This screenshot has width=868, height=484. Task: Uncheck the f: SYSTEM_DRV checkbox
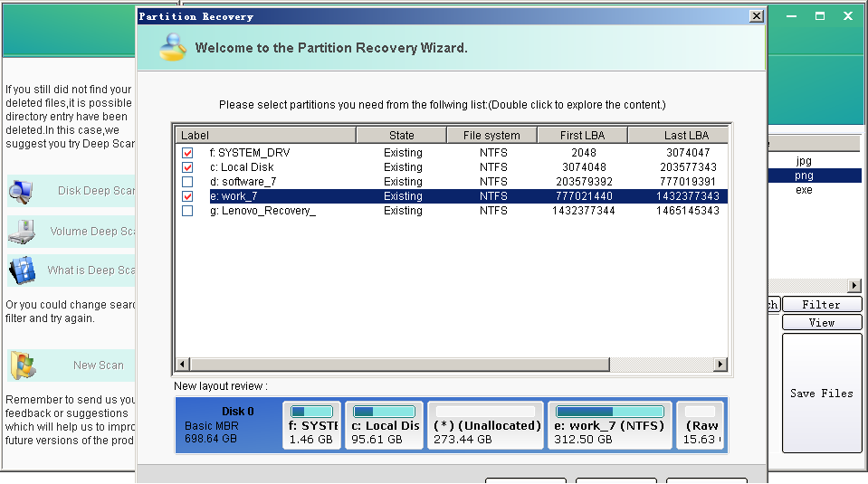187,153
